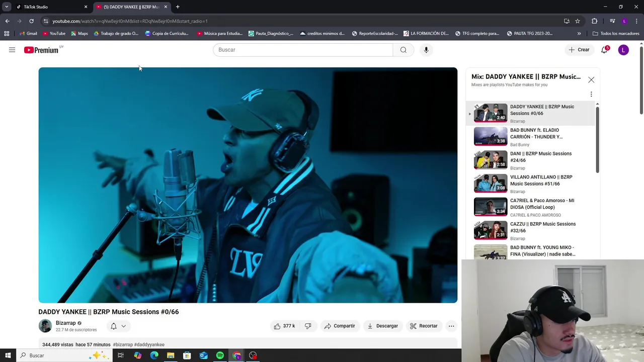Close the TikTok Studio tab

click(x=86, y=7)
